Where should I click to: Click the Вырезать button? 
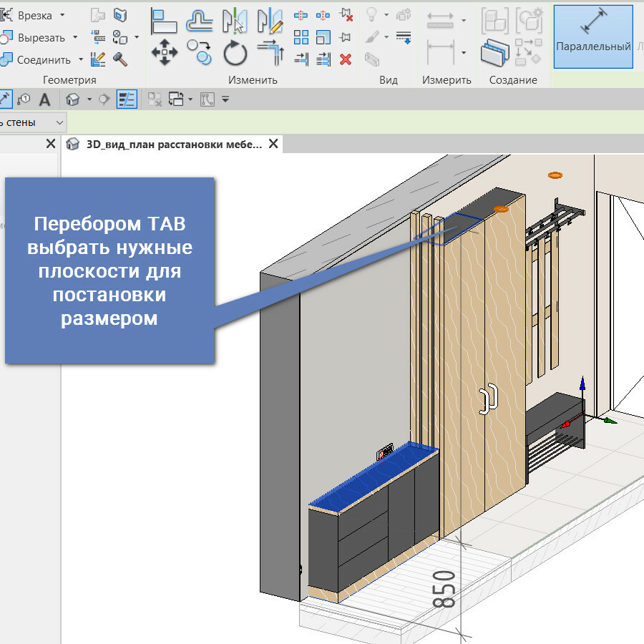pos(33,38)
